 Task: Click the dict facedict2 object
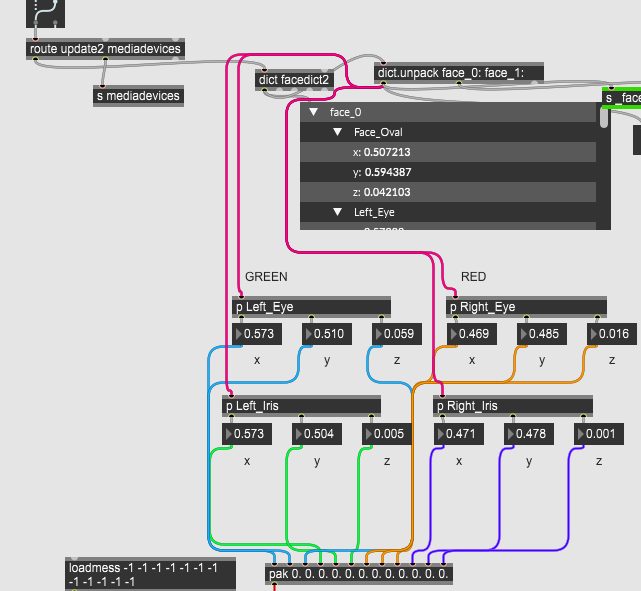click(x=293, y=79)
